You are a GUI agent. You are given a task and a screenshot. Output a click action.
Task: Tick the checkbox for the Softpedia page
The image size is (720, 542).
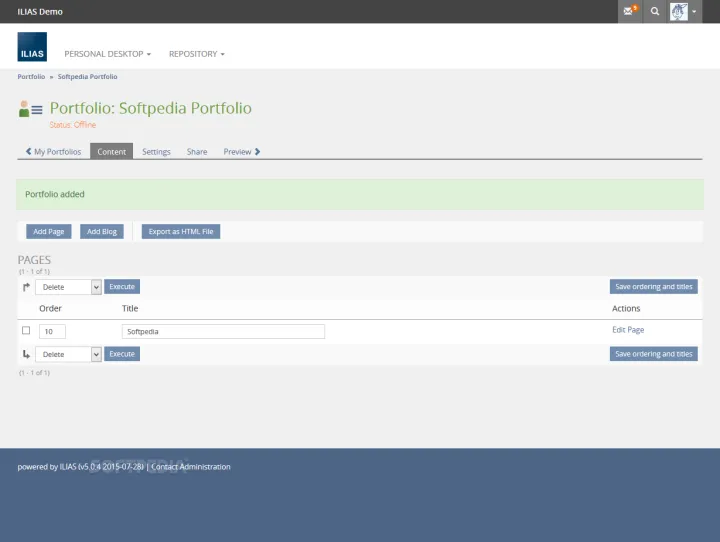click(x=26, y=330)
